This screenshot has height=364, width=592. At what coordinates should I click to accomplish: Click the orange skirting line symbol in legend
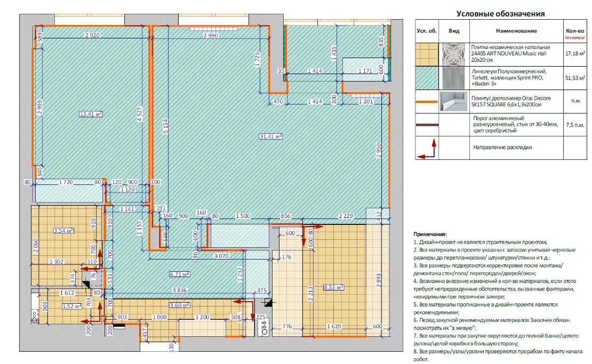pyautogui.click(x=427, y=102)
